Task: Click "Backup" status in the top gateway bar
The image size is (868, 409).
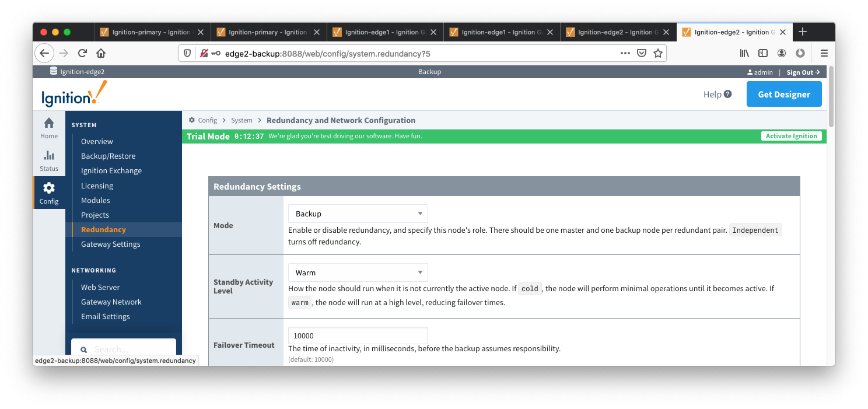Action: (x=430, y=72)
